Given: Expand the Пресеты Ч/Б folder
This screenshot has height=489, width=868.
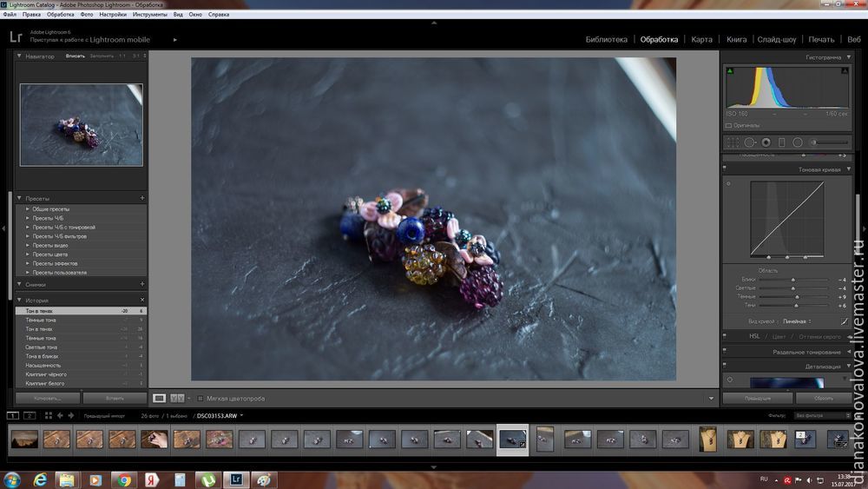Looking at the screenshot, I should 29,218.
